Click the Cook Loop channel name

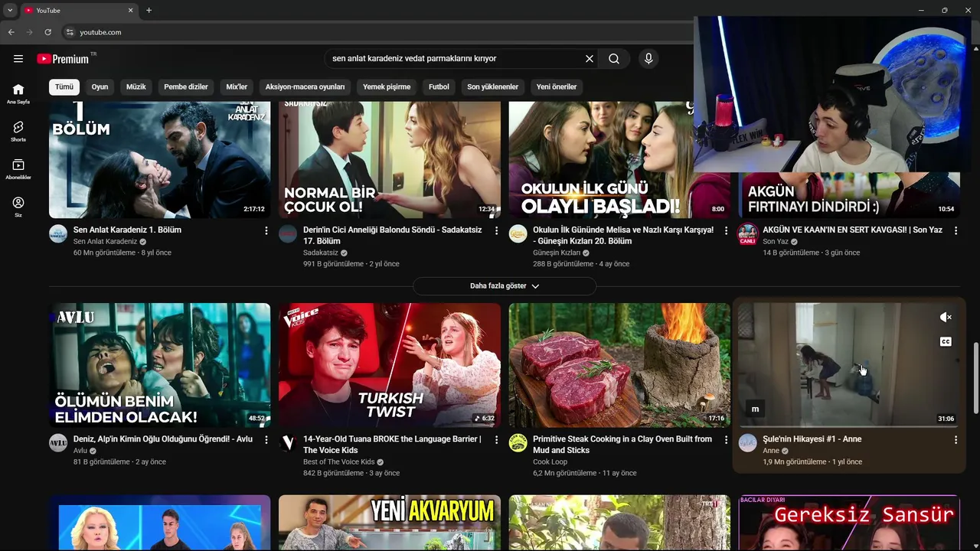550,462
